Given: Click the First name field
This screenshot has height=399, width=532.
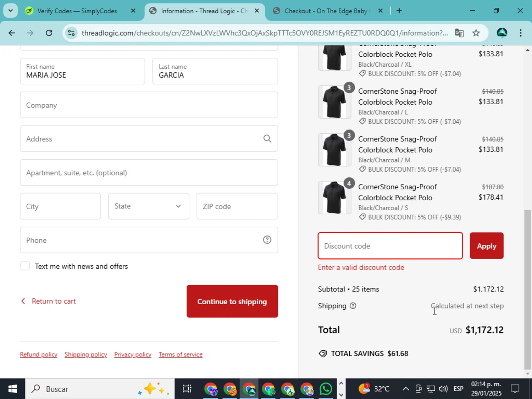Looking at the screenshot, I should click(x=82, y=71).
